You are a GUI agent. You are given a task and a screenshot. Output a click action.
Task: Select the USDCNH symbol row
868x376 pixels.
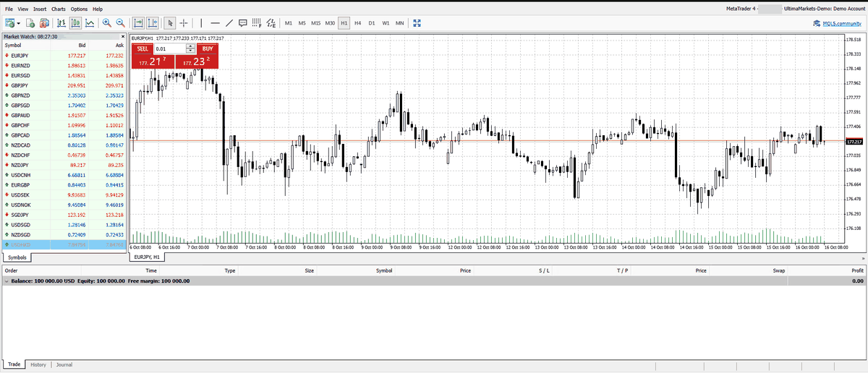64,175
